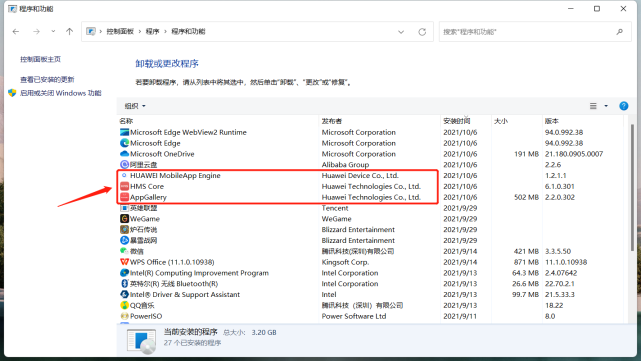This screenshot has width=641, height=361.
Task: Click the "2021/9/11" install date
Action: pyautogui.click(x=459, y=316)
